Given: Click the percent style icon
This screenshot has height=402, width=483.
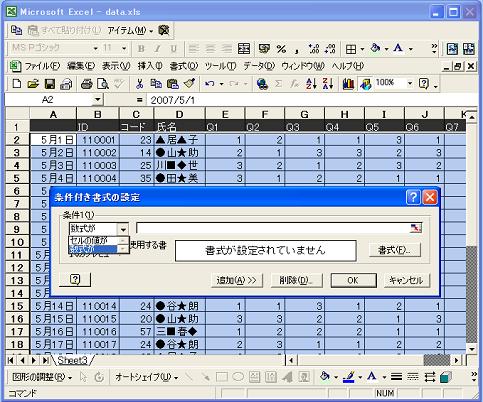Looking at the screenshot, I should (x=281, y=49).
